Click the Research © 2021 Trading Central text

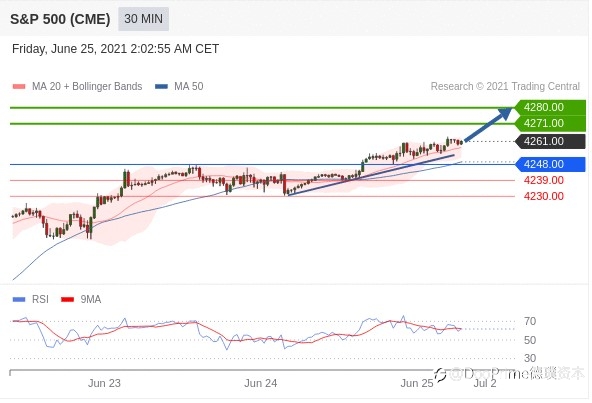tap(505, 86)
